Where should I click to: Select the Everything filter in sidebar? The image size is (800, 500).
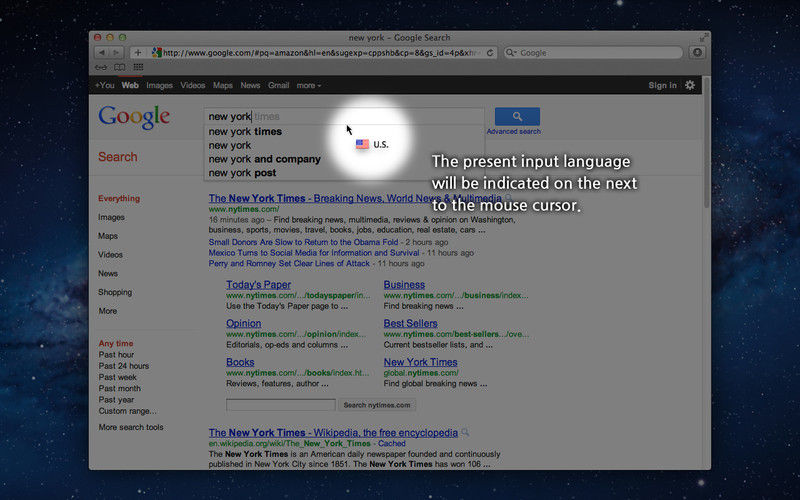[119, 198]
